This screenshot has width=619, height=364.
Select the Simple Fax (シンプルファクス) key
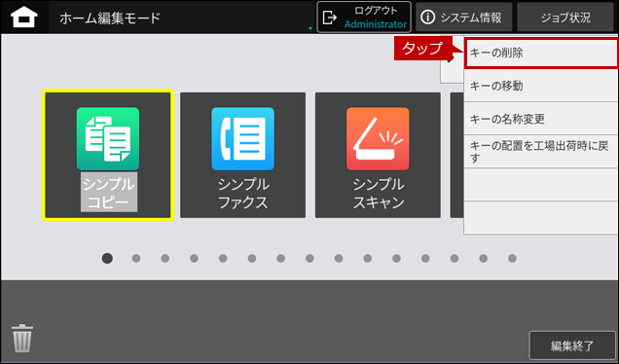coord(242,155)
